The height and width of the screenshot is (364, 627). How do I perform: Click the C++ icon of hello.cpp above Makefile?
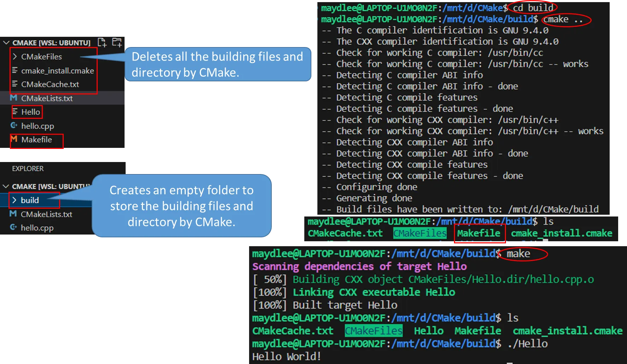pos(14,126)
